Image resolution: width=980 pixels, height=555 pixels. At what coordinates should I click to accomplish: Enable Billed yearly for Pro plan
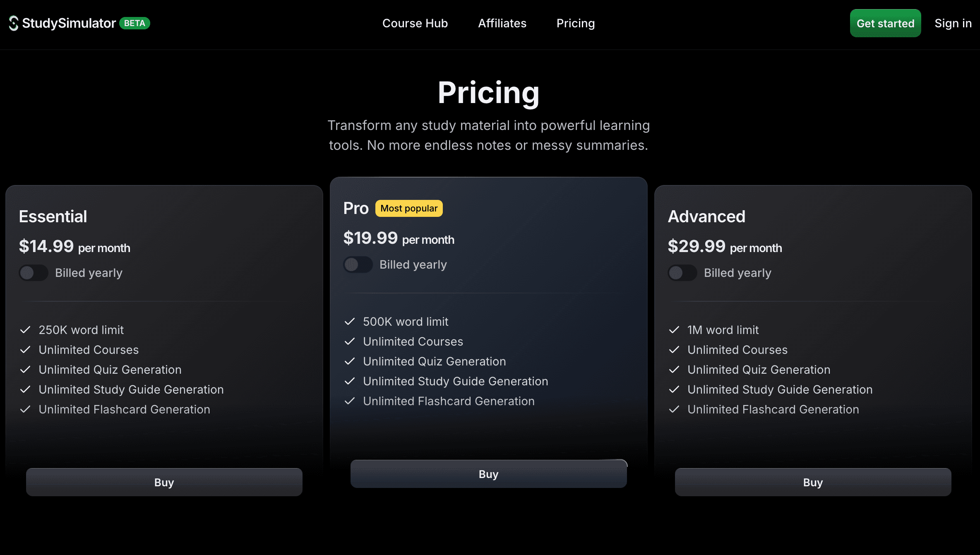(358, 264)
